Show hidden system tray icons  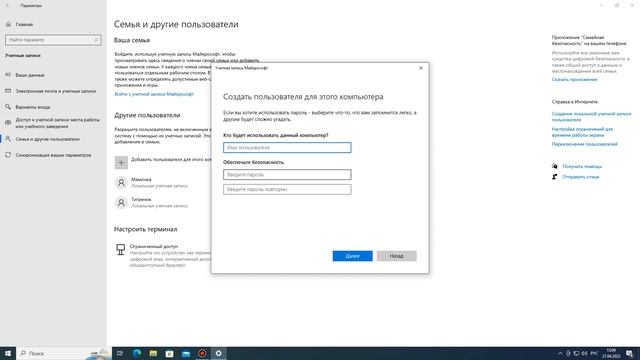tap(560, 353)
